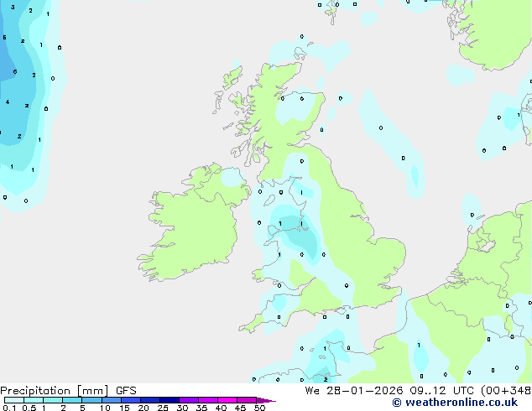Click the 30–35 mm purple legend swatch
The image size is (532, 411).
click(x=189, y=400)
